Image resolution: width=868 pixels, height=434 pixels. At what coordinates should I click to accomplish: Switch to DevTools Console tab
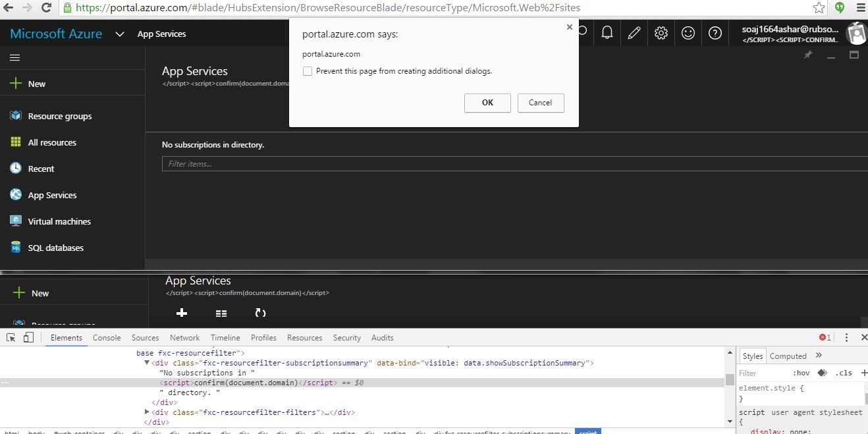[107, 337]
